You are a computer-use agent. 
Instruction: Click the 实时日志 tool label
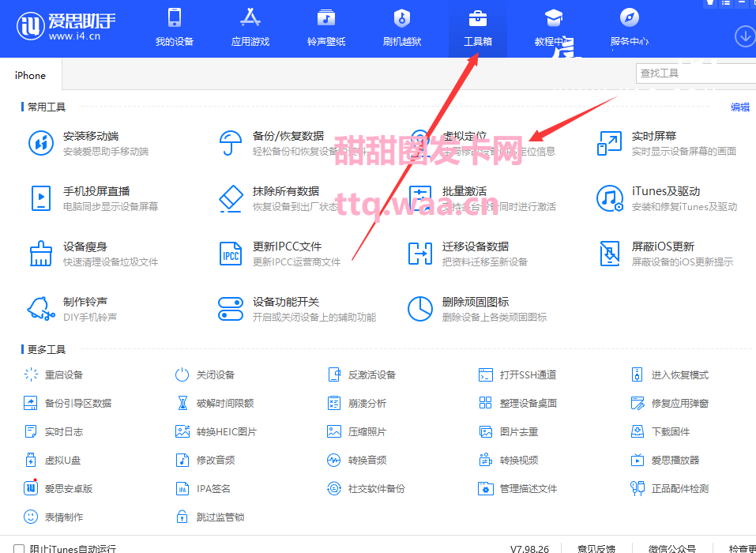coord(64,431)
